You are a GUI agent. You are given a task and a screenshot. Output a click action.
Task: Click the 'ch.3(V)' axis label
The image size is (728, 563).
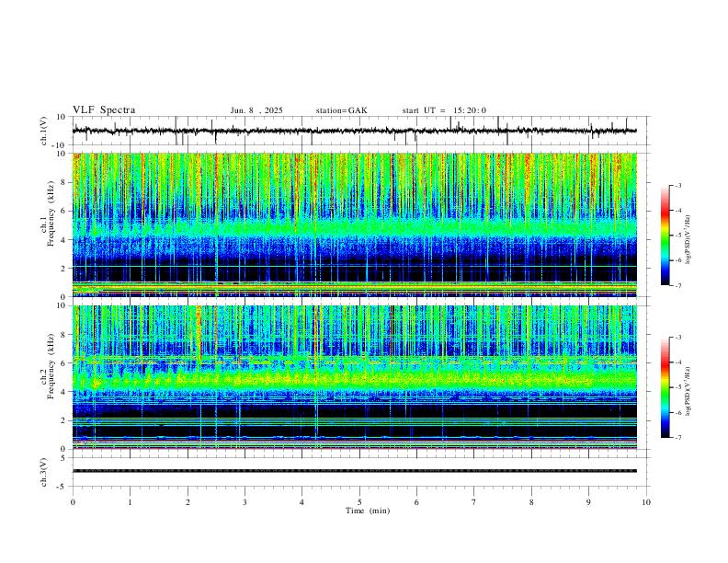pos(44,472)
